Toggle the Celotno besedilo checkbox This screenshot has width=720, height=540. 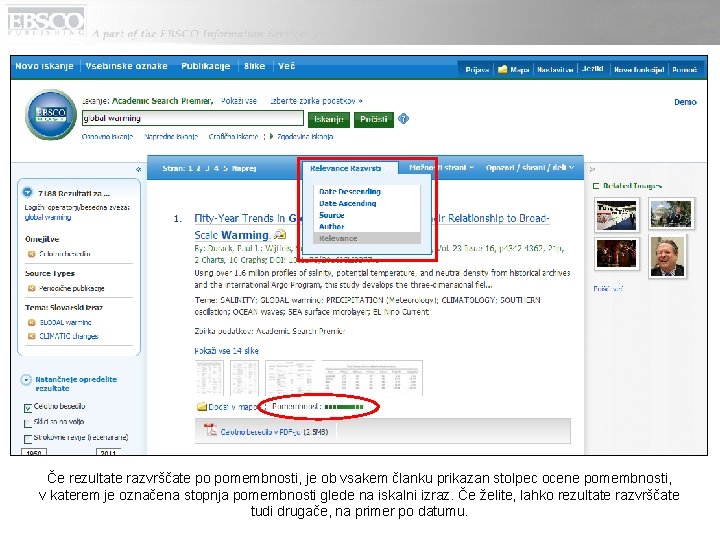click(x=28, y=408)
